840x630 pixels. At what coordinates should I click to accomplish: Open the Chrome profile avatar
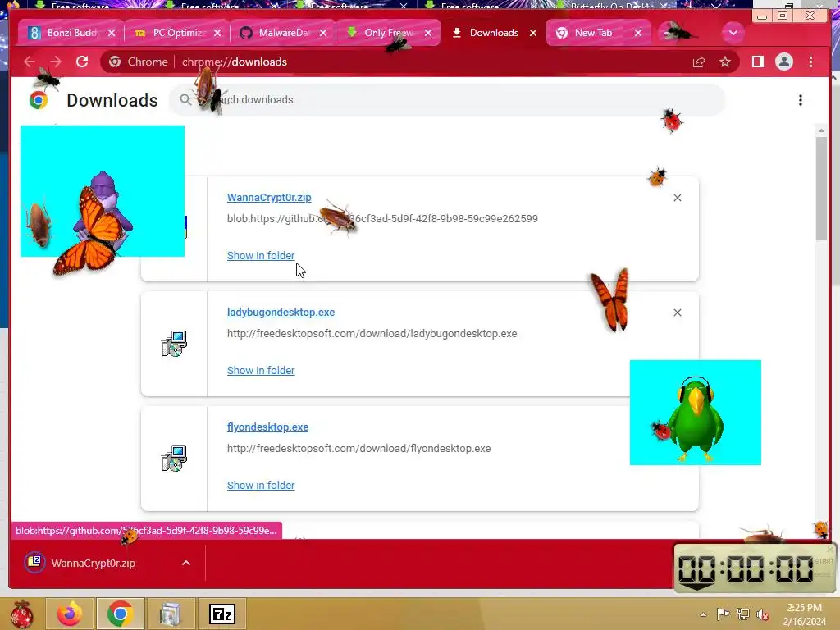pos(783,62)
